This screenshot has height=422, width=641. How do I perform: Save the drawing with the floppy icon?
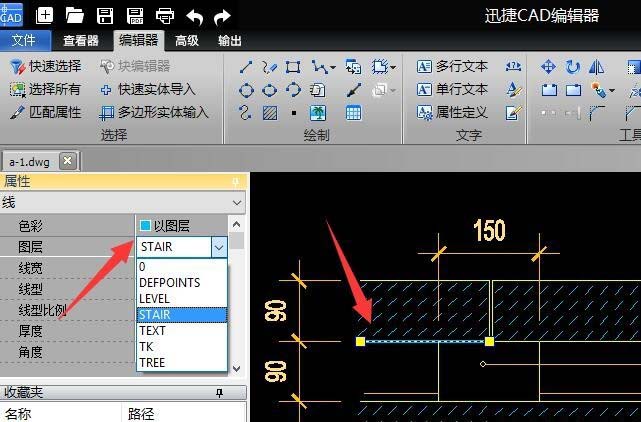click(105, 16)
